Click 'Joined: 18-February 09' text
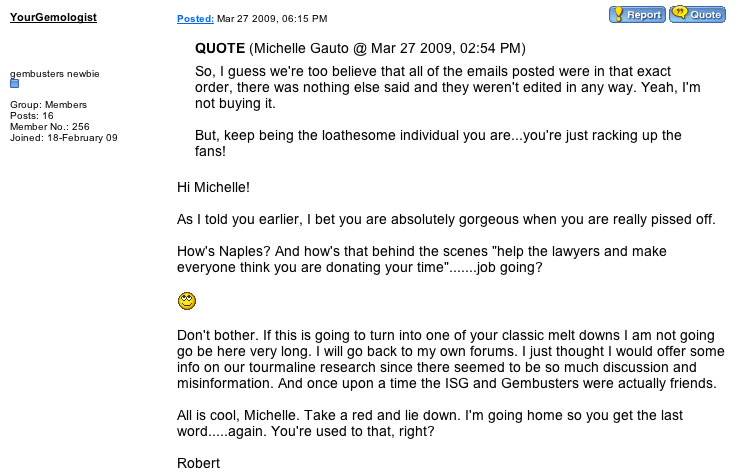 click(63, 138)
